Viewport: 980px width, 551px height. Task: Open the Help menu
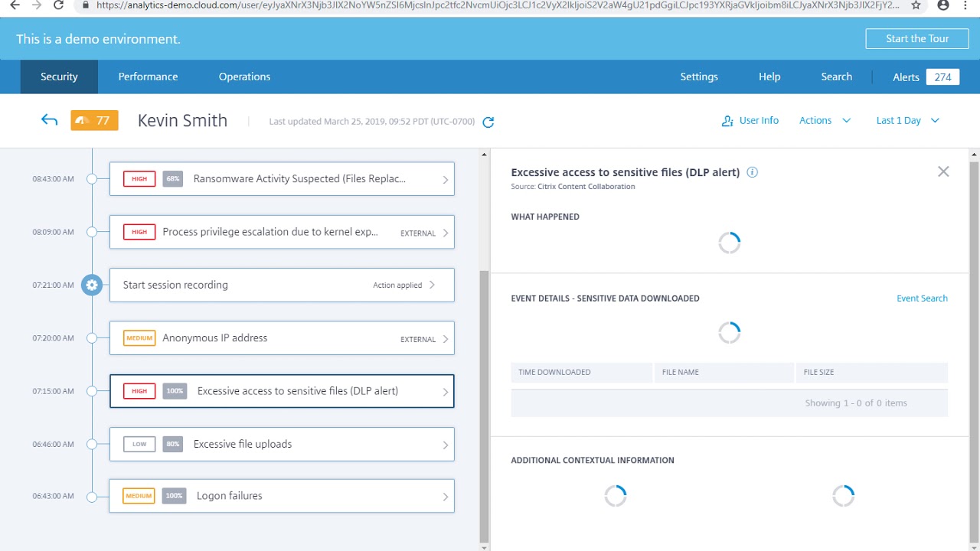pos(769,77)
